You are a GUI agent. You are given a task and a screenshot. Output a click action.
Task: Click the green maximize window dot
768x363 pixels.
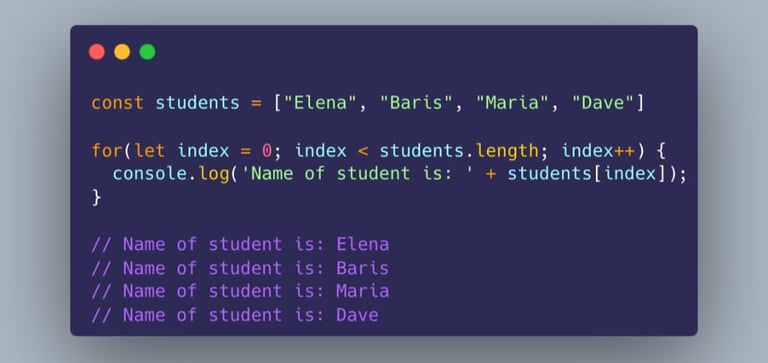pos(147,52)
